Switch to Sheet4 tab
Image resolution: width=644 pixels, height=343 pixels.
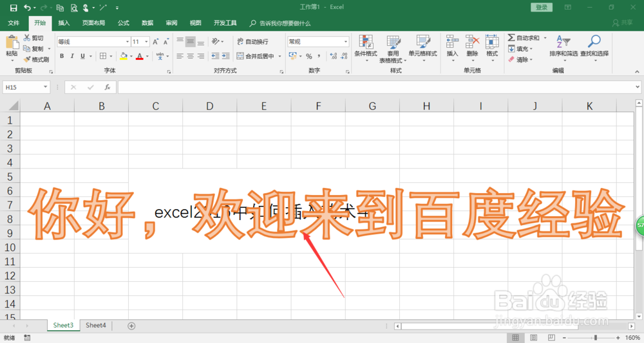click(96, 326)
